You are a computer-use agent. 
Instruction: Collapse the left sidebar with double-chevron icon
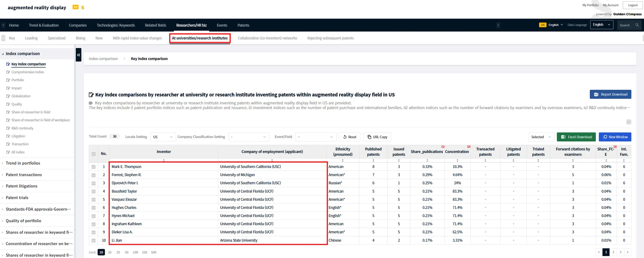tap(79, 55)
